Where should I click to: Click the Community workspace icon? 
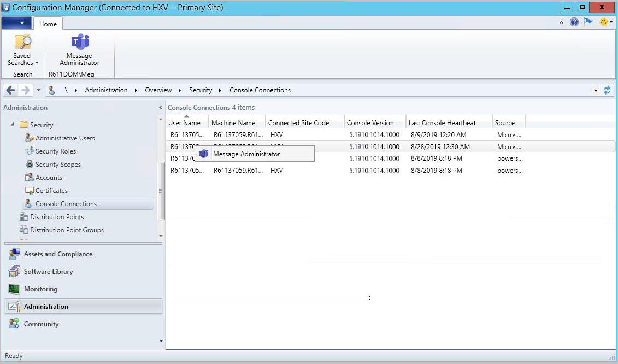click(14, 324)
